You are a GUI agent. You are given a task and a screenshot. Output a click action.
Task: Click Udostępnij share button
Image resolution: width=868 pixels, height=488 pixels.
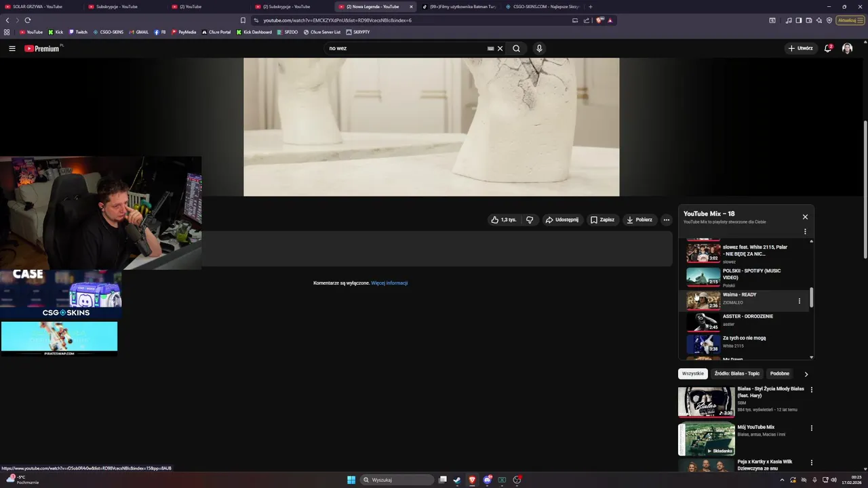point(562,220)
